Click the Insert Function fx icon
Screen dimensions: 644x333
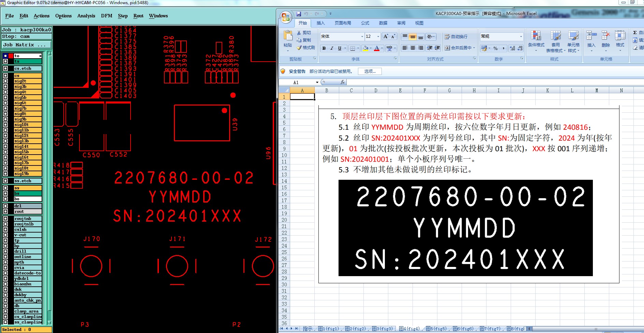point(343,82)
